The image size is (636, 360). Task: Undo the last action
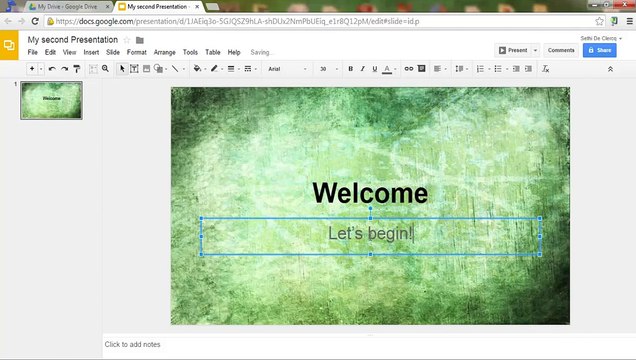click(x=52, y=69)
